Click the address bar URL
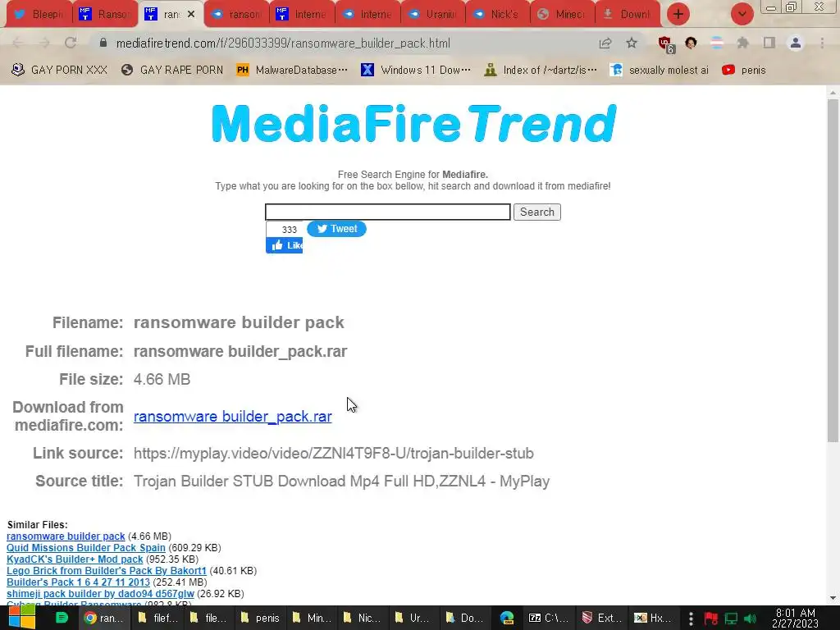 pos(283,43)
